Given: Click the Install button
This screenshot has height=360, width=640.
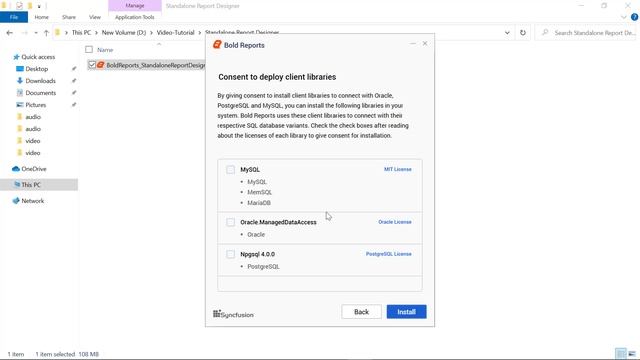Looking at the screenshot, I should pos(407,312).
